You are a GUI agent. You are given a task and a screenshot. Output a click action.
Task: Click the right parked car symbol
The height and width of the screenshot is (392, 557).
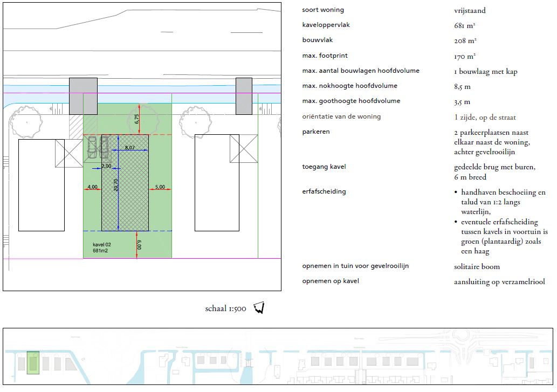pos(104,147)
